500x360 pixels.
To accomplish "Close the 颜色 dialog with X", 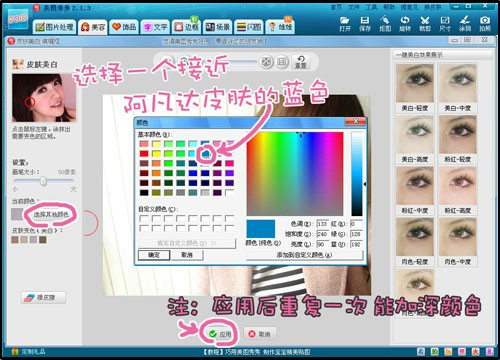I will pos(356,121).
